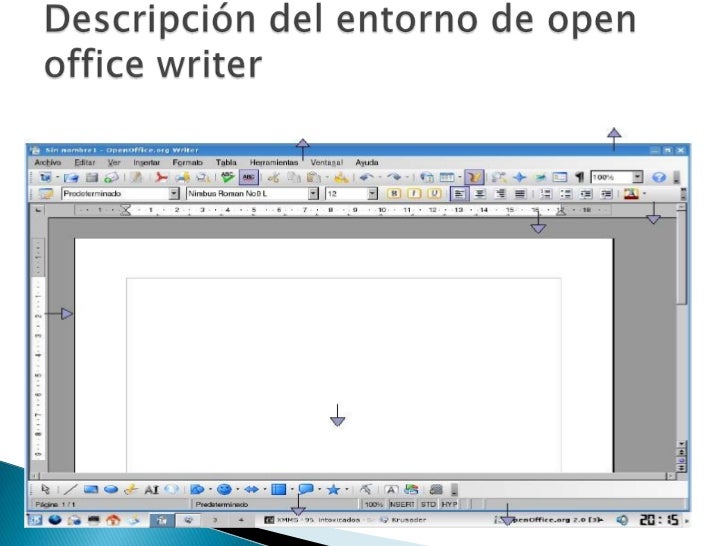Click INSERT mode in status bar
This screenshot has height=546, width=728.
tap(402, 504)
